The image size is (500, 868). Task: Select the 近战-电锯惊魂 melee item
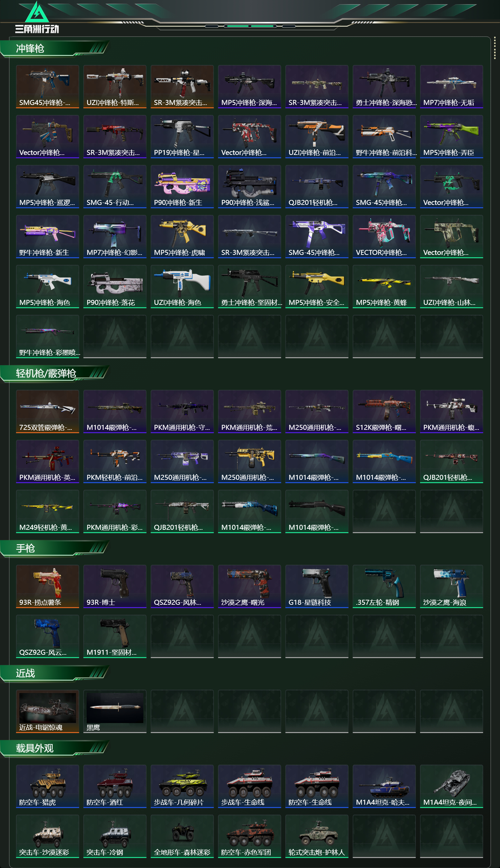[x=47, y=711]
